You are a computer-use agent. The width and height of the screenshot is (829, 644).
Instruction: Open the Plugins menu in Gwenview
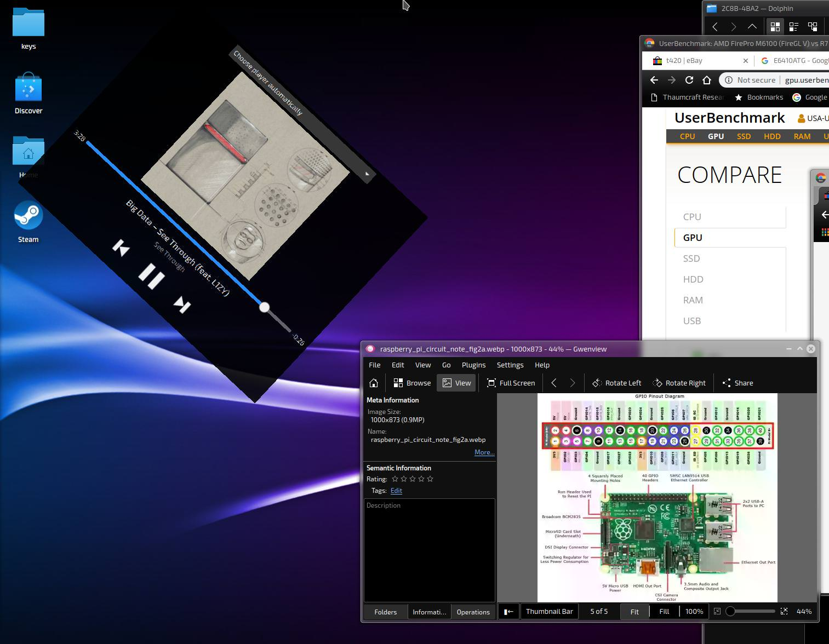point(473,365)
